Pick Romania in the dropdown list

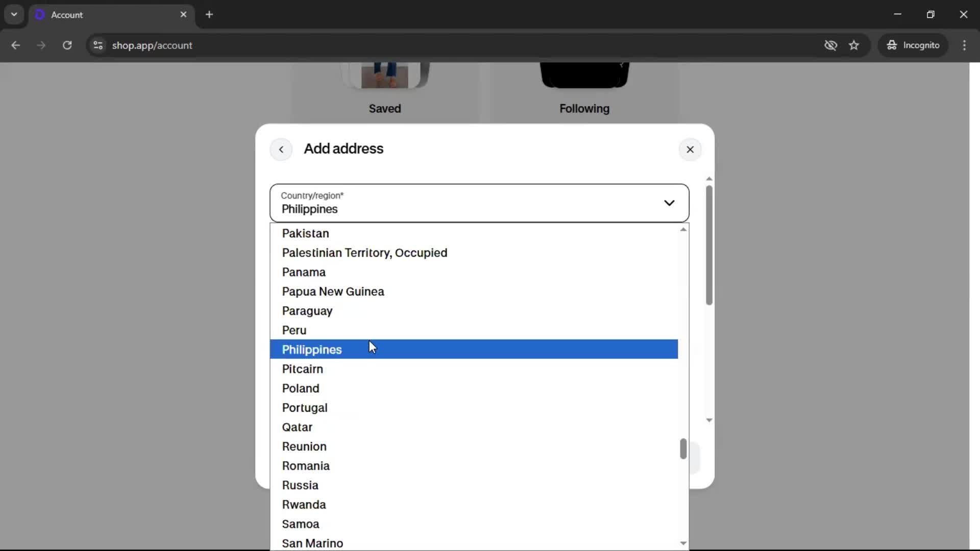click(x=306, y=466)
